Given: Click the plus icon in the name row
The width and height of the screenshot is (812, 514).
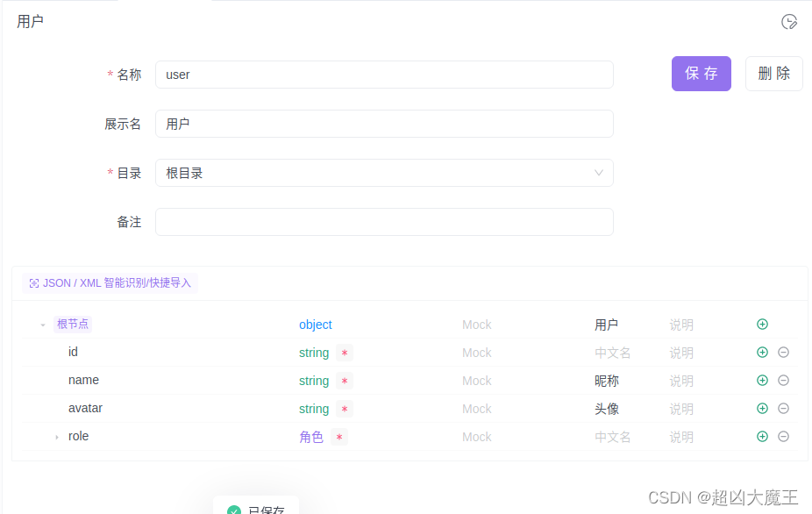Looking at the screenshot, I should pos(762,381).
